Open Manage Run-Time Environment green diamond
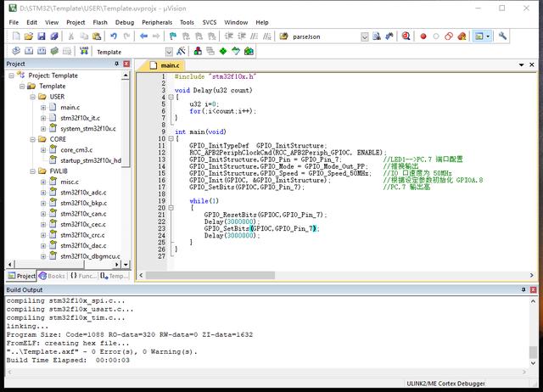Image resolution: width=543 pixels, height=392 pixels. pos(223,51)
